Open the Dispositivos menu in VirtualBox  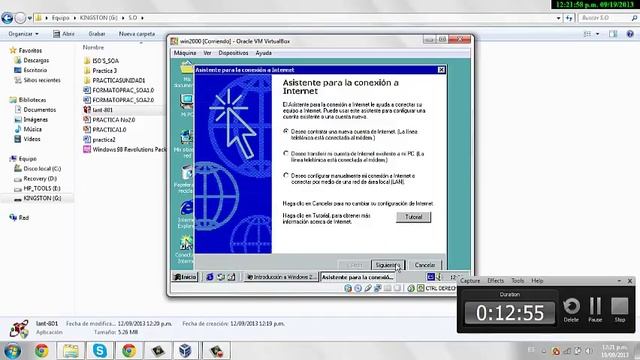[233, 53]
